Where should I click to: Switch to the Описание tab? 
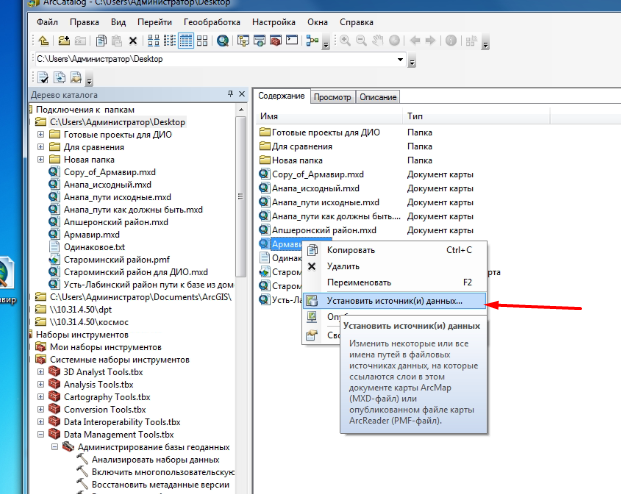click(x=378, y=97)
